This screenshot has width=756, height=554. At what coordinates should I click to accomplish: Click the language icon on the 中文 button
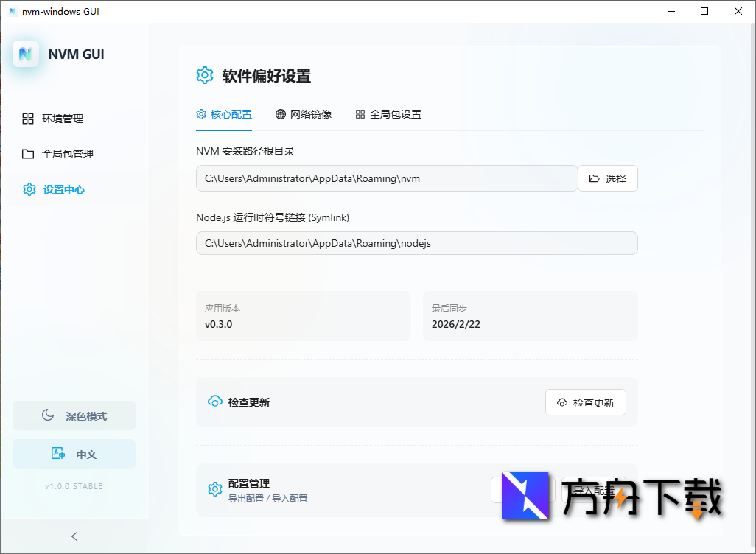[x=57, y=454]
